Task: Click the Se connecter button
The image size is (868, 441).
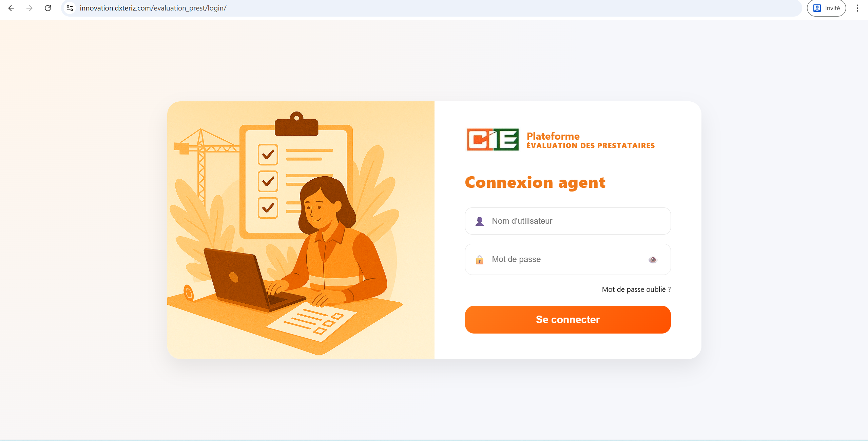Action: click(x=568, y=320)
